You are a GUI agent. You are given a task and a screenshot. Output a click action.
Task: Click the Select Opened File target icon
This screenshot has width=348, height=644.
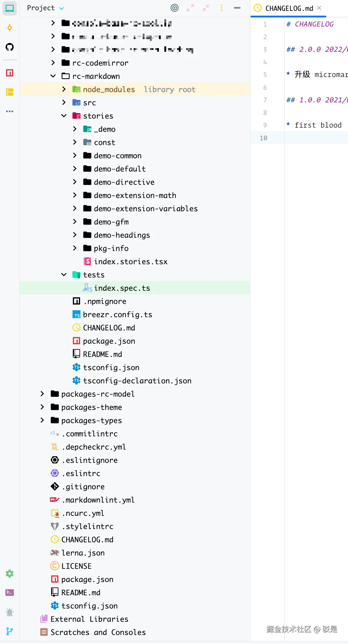click(175, 8)
